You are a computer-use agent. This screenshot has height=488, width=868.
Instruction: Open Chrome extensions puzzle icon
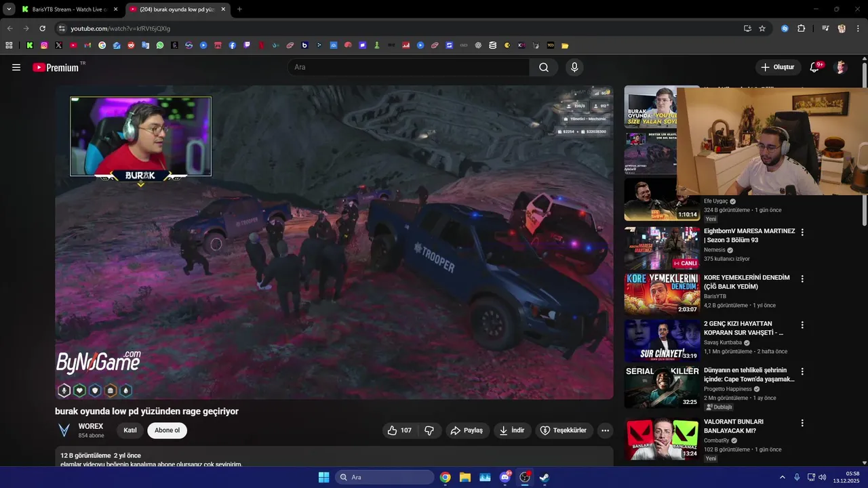pos(801,28)
